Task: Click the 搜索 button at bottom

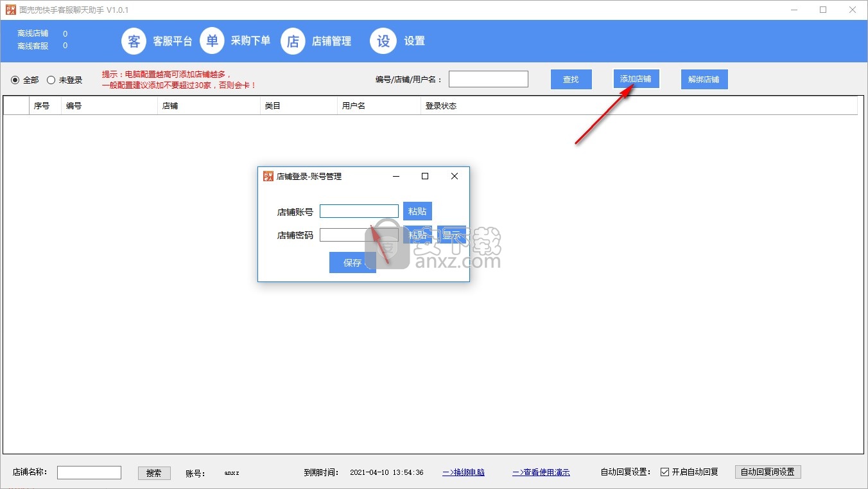Action: tap(154, 473)
